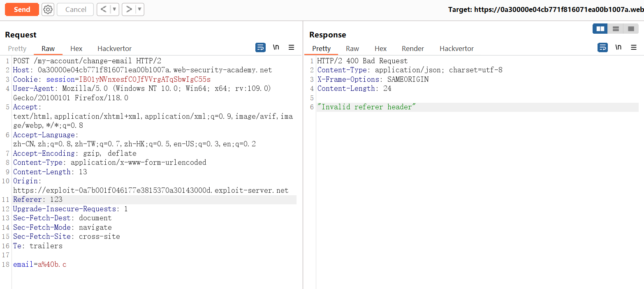This screenshot has width=644, height=289.
Task: Click the Referer header line in request
Action: tap(38, 200)
